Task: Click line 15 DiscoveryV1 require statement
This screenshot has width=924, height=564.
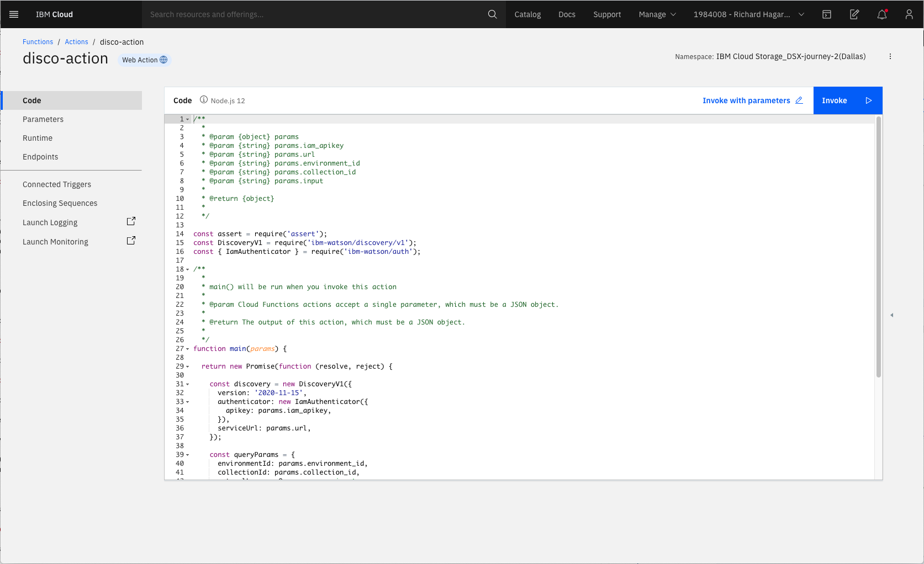Action: tap(305, 243)
